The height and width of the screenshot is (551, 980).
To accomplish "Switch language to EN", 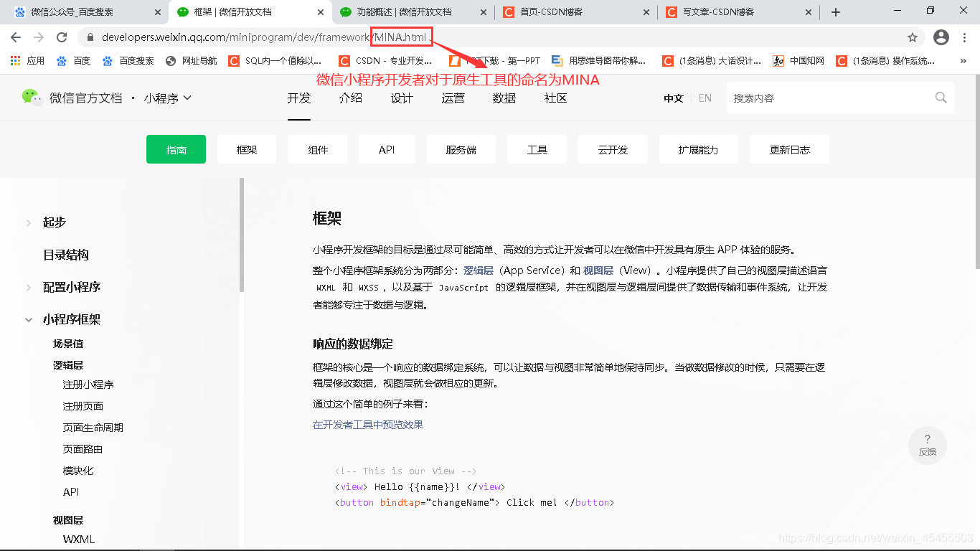I will tap(705, 98).
